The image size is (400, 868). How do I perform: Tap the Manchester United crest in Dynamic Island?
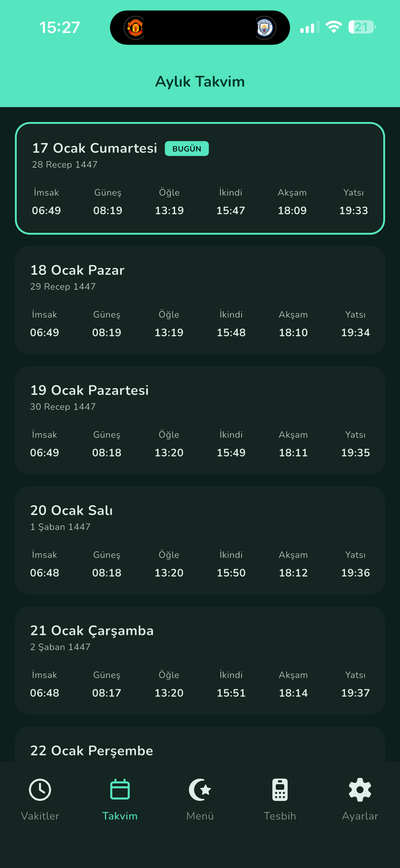[x=136, y=28]
